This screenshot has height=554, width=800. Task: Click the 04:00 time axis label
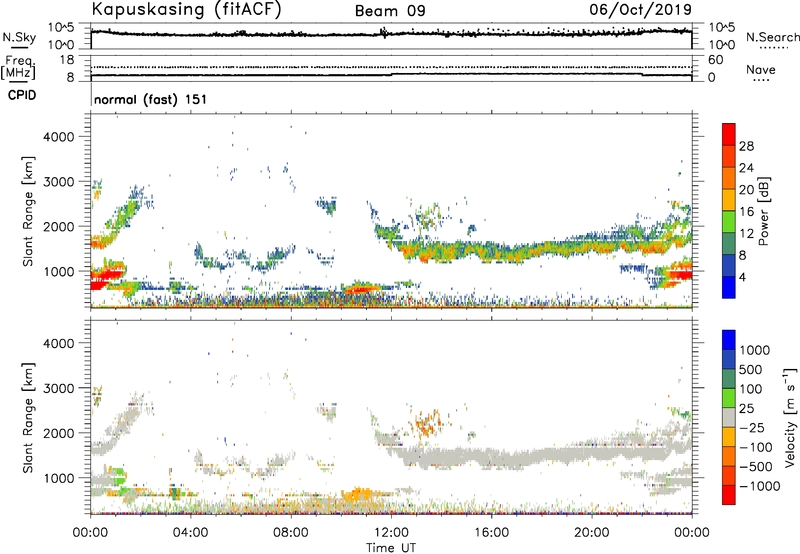tap(191, 533)
